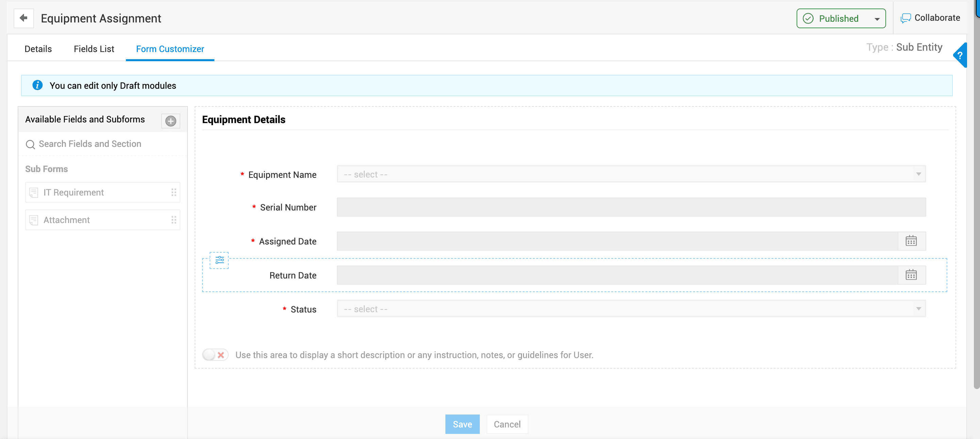Click the green Published check icon
980x439 pixels.
click(x=808, y=18)
